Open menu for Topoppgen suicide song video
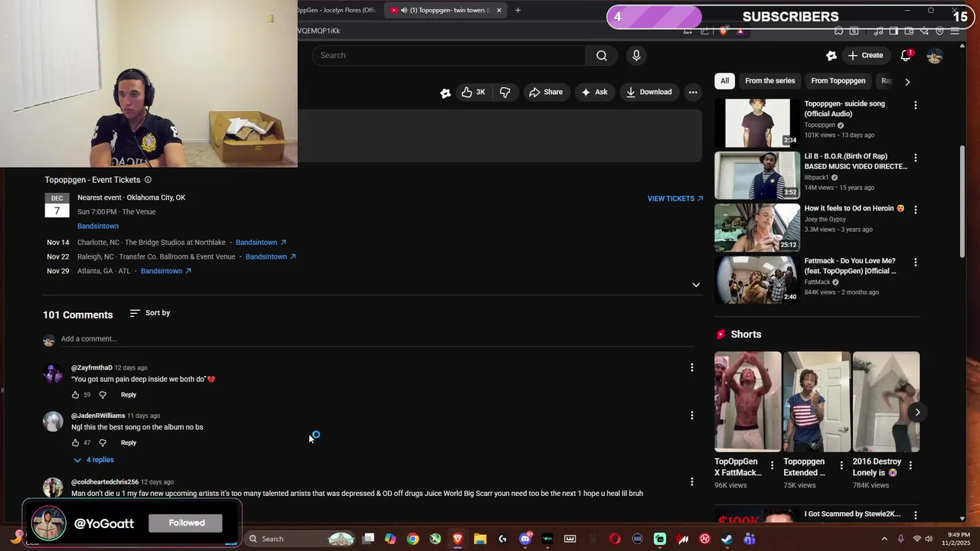The height and width of the screenshot is (551, 980). 915,105
